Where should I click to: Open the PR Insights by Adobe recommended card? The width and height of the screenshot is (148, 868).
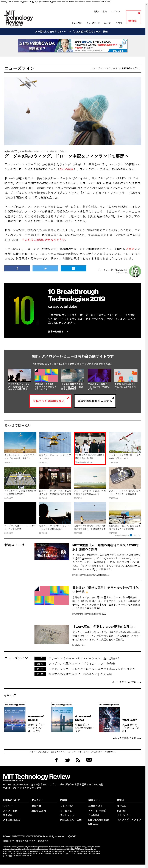(90, 448)
